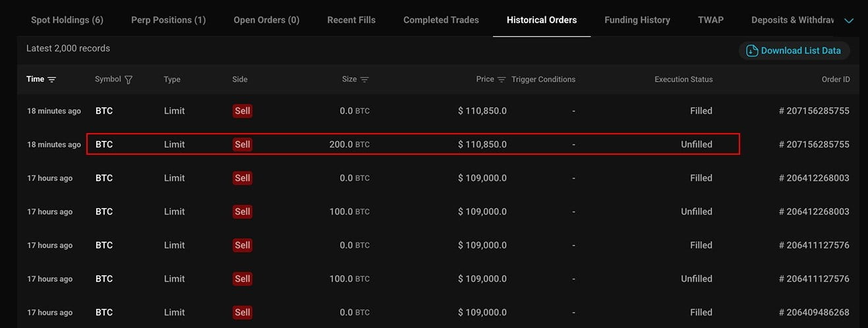Switch to the TWAP tab

pyautogui.click(x=710, y=20)
